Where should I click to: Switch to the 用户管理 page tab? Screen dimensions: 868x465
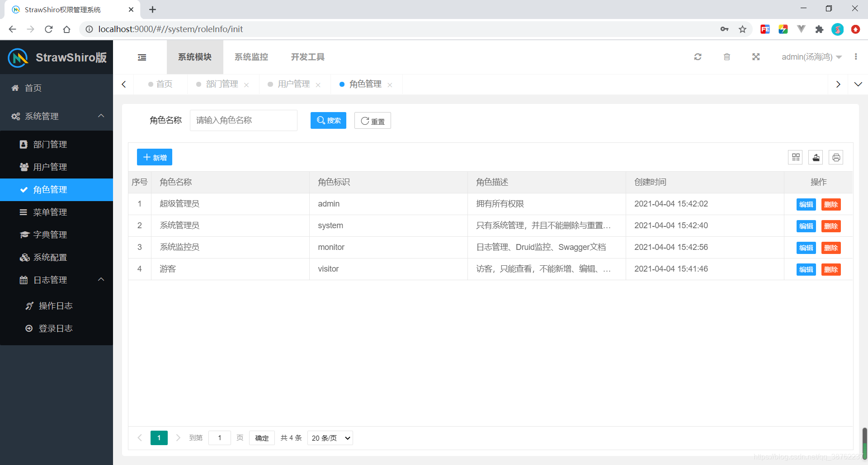293,84
